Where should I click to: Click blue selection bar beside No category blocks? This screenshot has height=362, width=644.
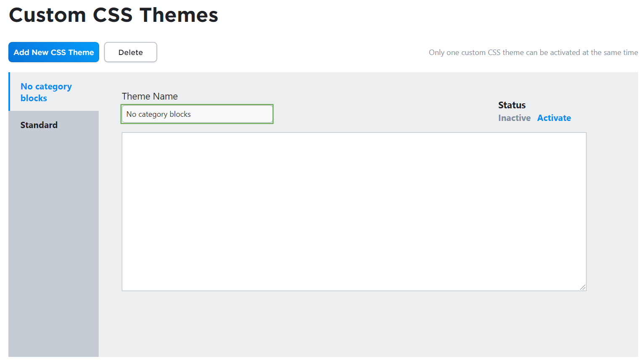tap(9, 92)
